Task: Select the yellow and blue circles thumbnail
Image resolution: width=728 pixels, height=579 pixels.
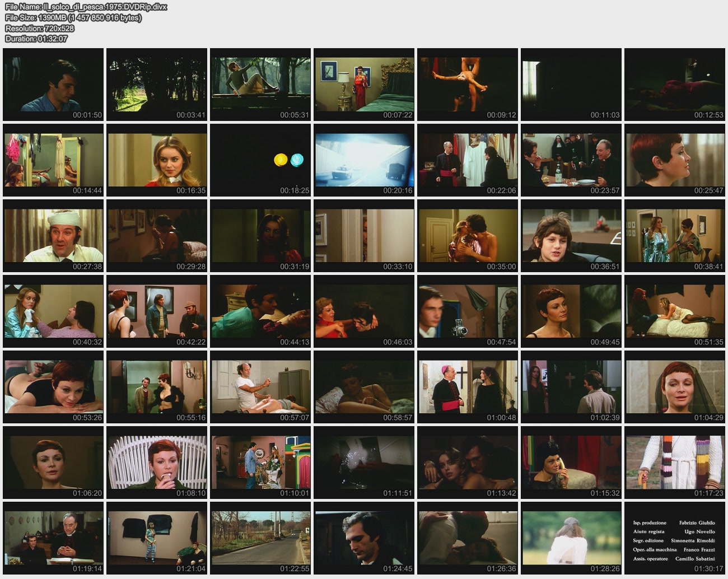Action: pos(260,160)
